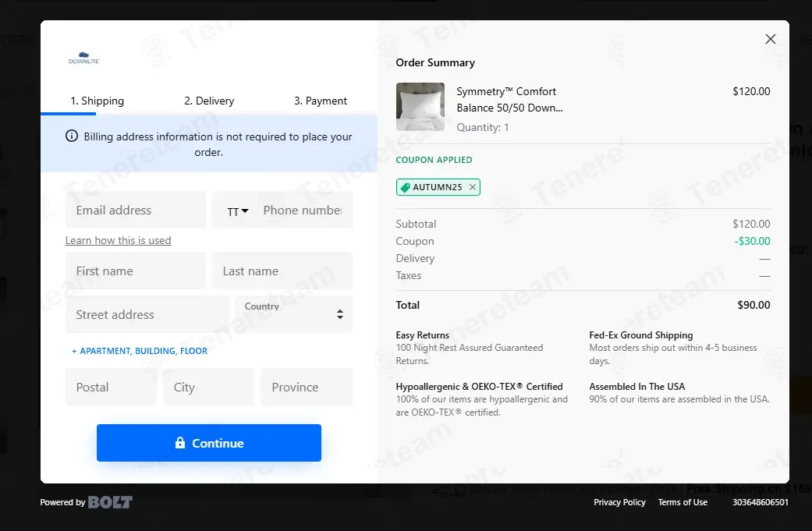812x531 pixels.
Task: Switch to the Payment step tab
Action: coord(321,101)
